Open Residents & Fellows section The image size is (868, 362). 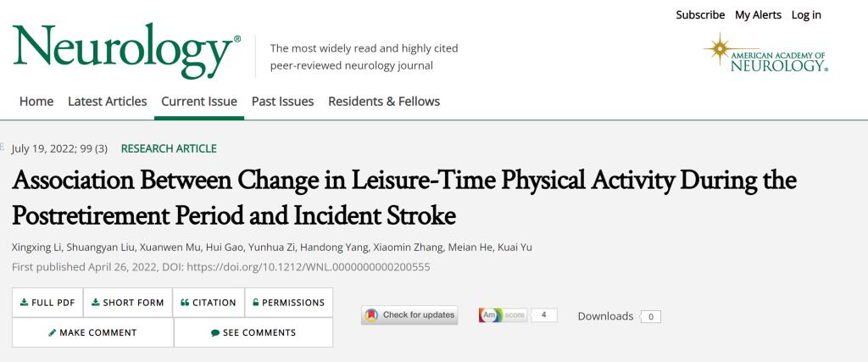[384, 102]
